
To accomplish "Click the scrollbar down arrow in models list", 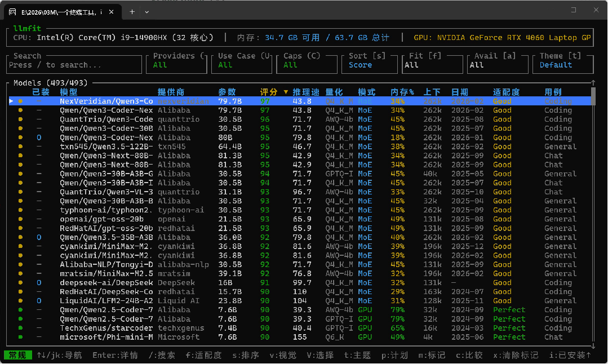I will 593,345.
